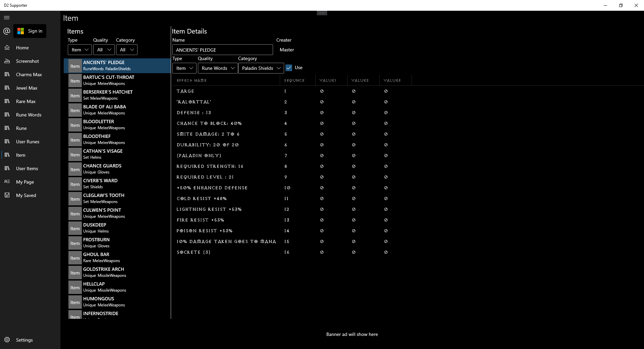Open the Items list Quality dropdown
Viewport: 644px width, 349px height.
pos(104,50)
